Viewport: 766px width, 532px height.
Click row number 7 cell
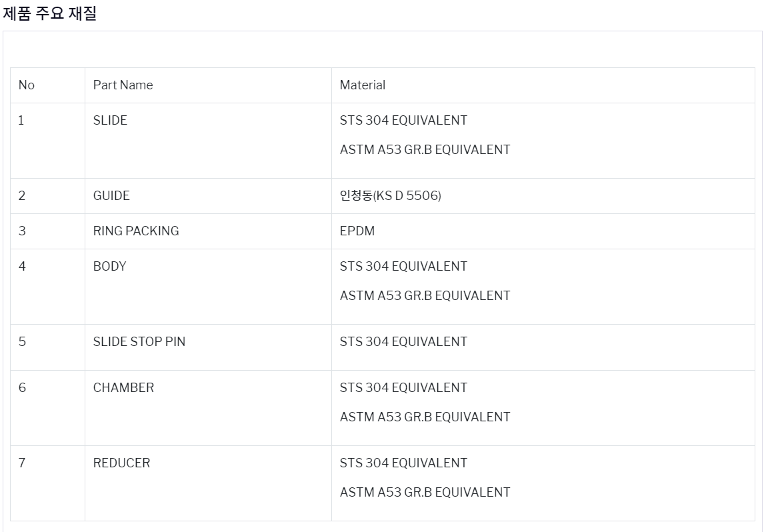point(47,483)
